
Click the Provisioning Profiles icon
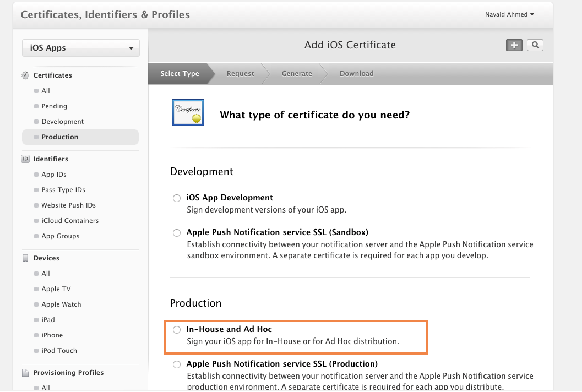click(x=25, y=372)
